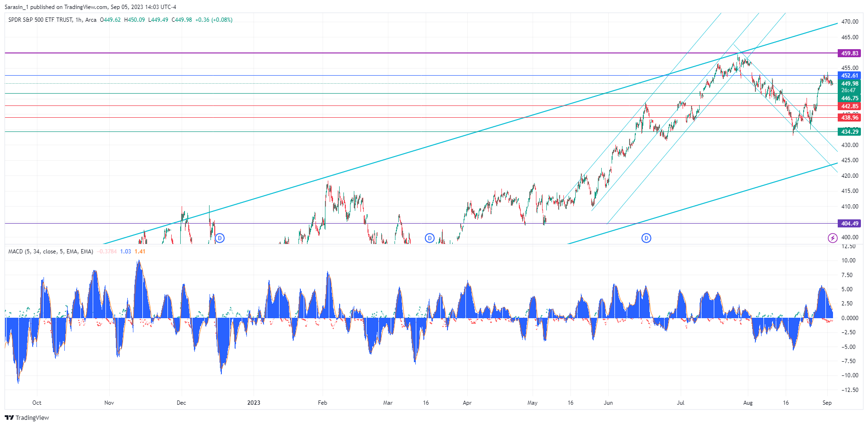Screen dimensions: 868x426
Task: Click 465.00 on the price axis
Action: pyautogui.click(x=850, y=37)
